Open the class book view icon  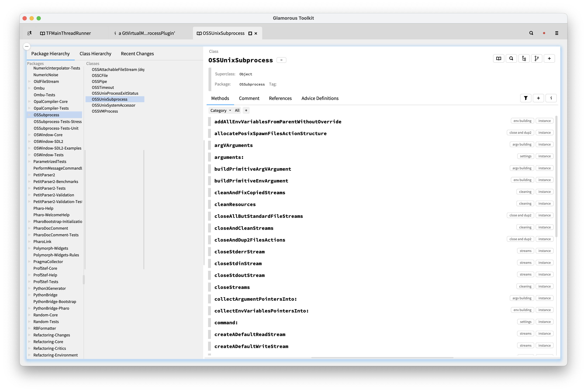coord(499,58)
